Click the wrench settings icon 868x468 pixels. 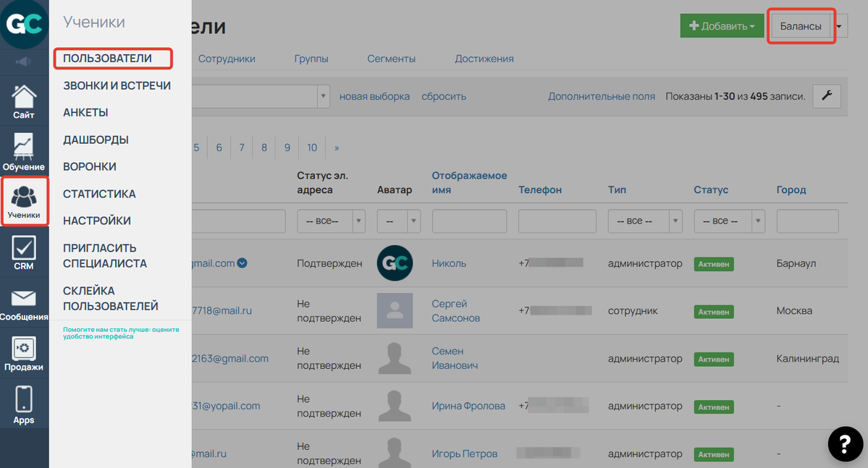826,96
